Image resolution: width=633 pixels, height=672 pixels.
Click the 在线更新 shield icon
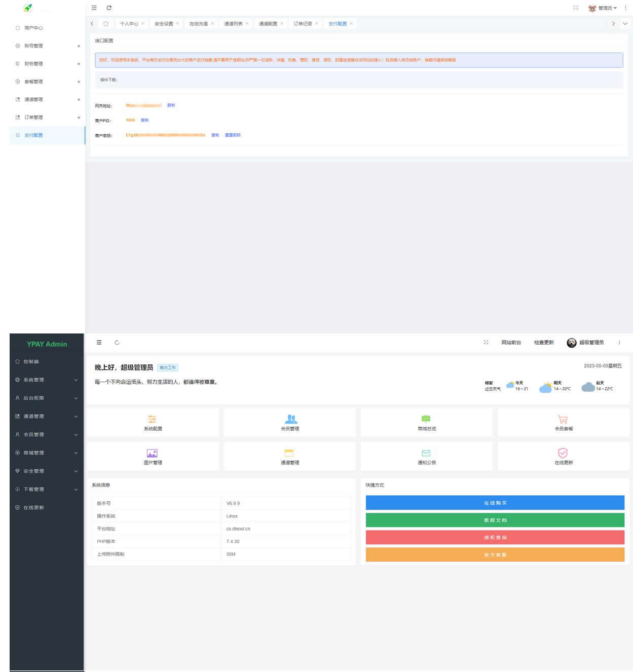tap(563, 453)
